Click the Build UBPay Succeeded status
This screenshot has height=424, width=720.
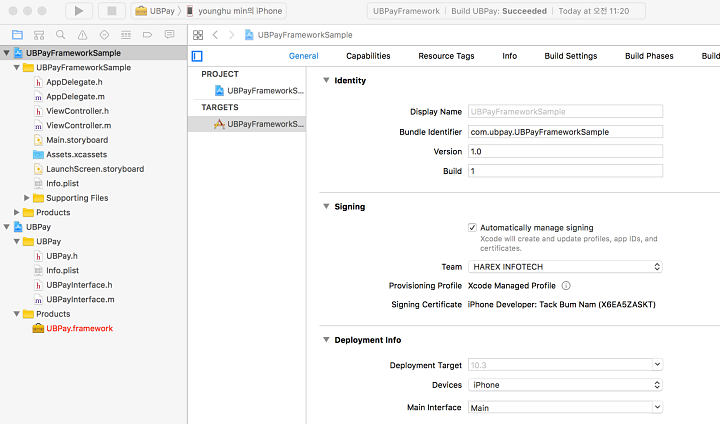click(499, 11)
